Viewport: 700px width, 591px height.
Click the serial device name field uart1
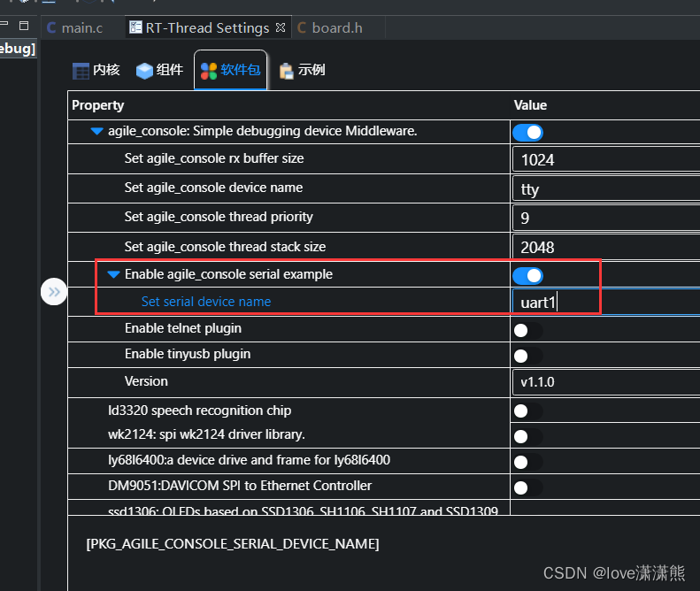coord(606,303)
